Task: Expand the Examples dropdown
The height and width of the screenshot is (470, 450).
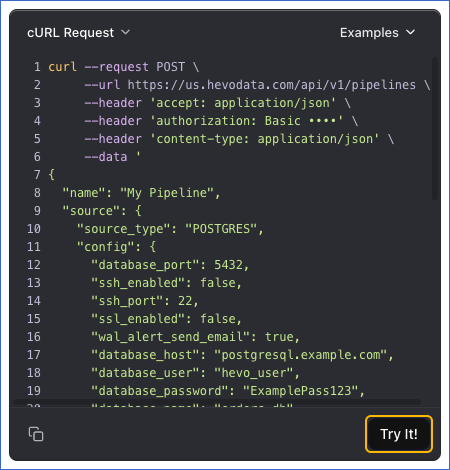Action: pos(378,33)
